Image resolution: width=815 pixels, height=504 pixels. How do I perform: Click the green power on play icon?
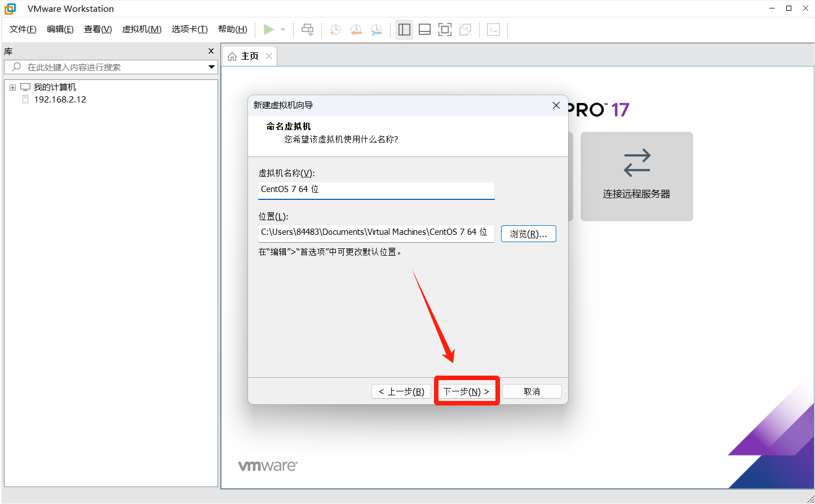click(x=269, y=30)
